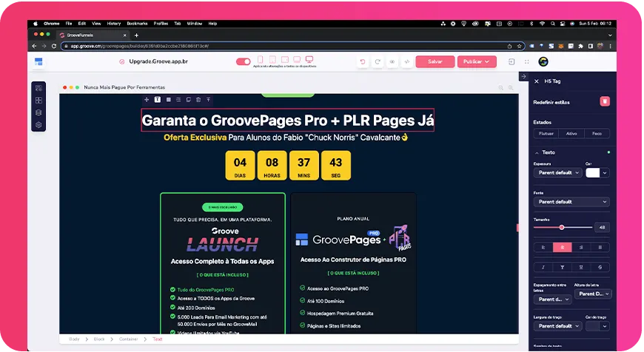This screenshot has width=644, height=352.
Task: Open the apps grid dots icon
Action: pos(526,62)
